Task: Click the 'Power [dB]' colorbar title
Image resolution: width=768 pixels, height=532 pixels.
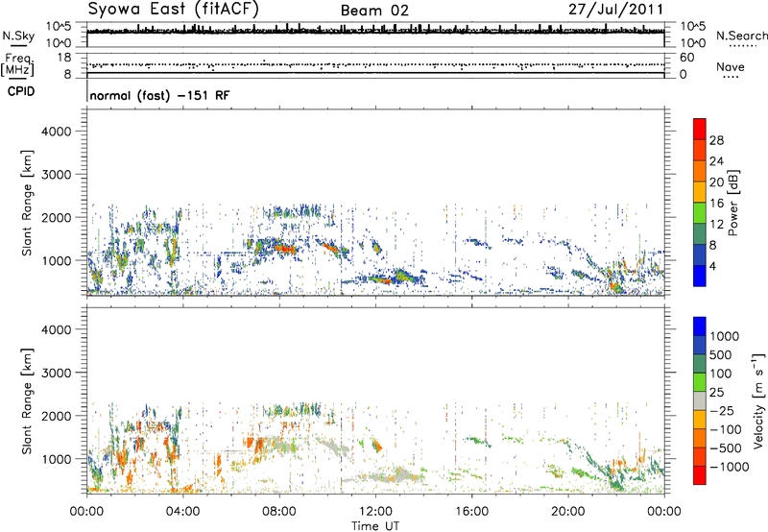Action: point(732,203)
